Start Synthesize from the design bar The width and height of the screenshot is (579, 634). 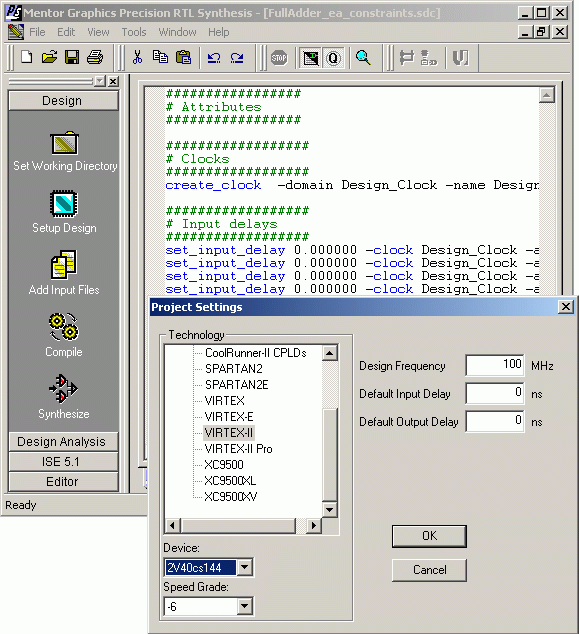[63, 389]
